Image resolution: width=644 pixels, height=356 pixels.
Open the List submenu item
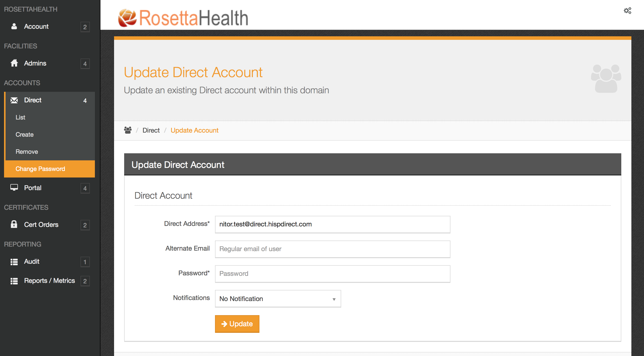click(x=20, y=117)
